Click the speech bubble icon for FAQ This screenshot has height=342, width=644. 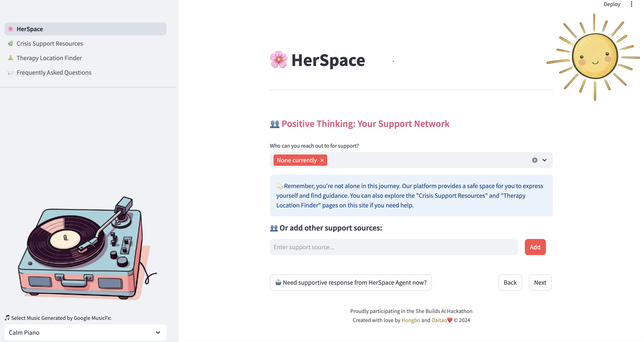[10, 72]
